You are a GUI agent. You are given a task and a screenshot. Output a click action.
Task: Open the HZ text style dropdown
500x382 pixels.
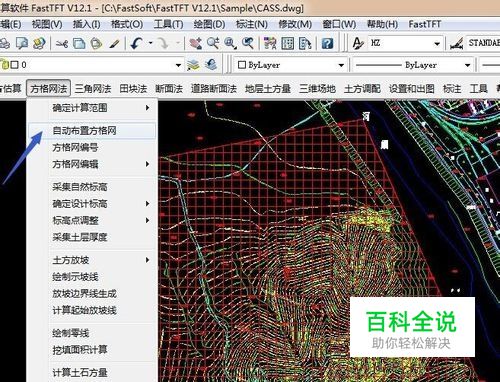pos(437,44)
